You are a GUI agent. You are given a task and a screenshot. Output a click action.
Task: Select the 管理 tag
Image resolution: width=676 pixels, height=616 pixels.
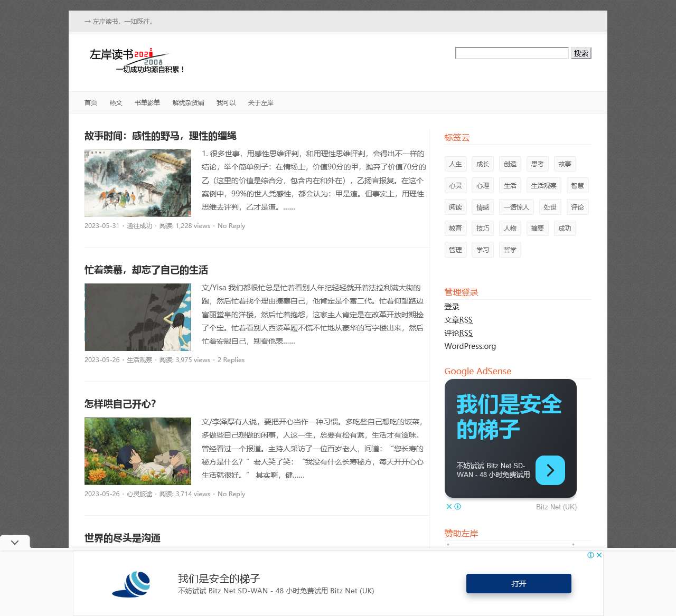(456, 250)
